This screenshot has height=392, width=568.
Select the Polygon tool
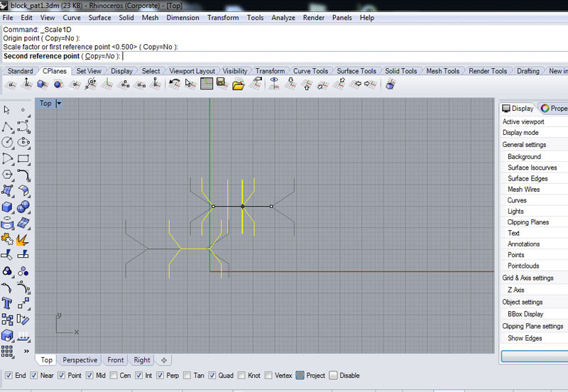tap(7, 175)
